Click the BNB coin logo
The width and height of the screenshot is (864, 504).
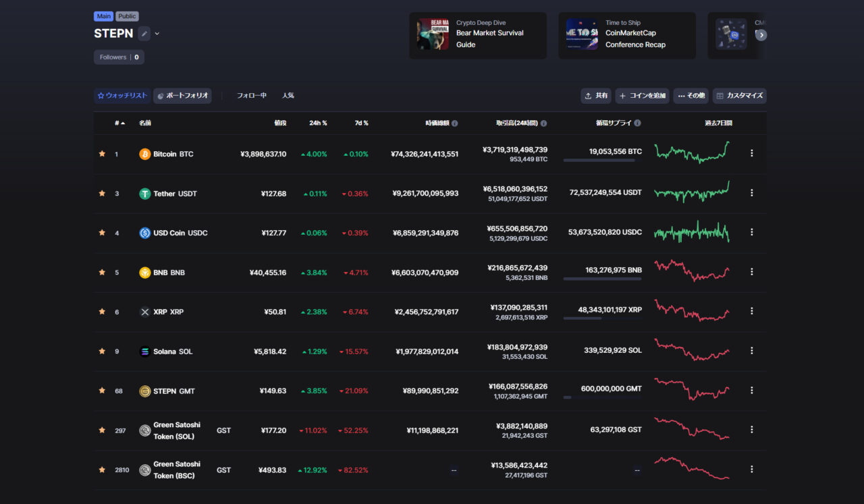(x=144, y=273)
